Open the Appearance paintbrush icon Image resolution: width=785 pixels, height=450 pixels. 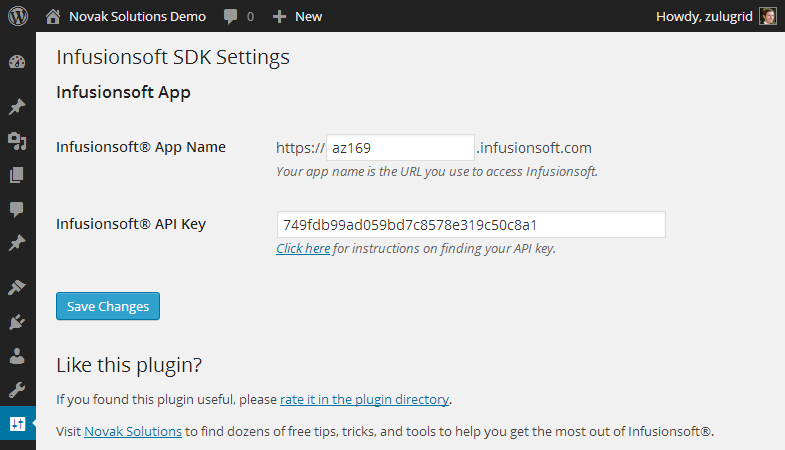(x=17, y=287)
